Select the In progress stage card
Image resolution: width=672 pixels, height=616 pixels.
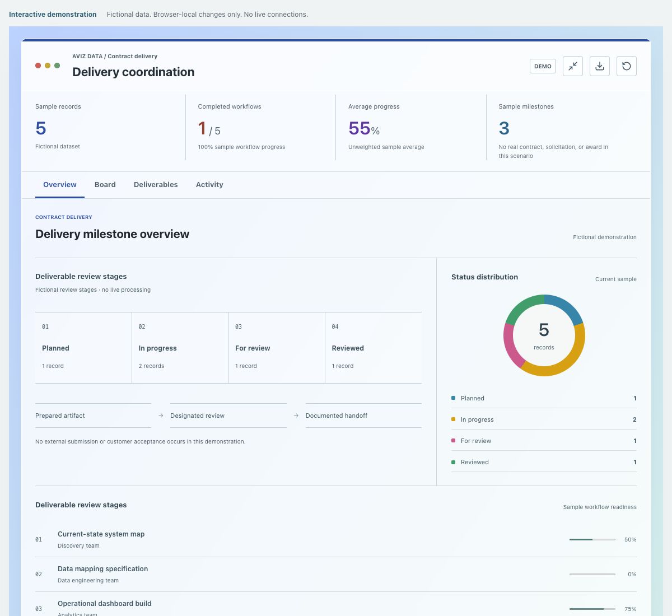point(180,348)
